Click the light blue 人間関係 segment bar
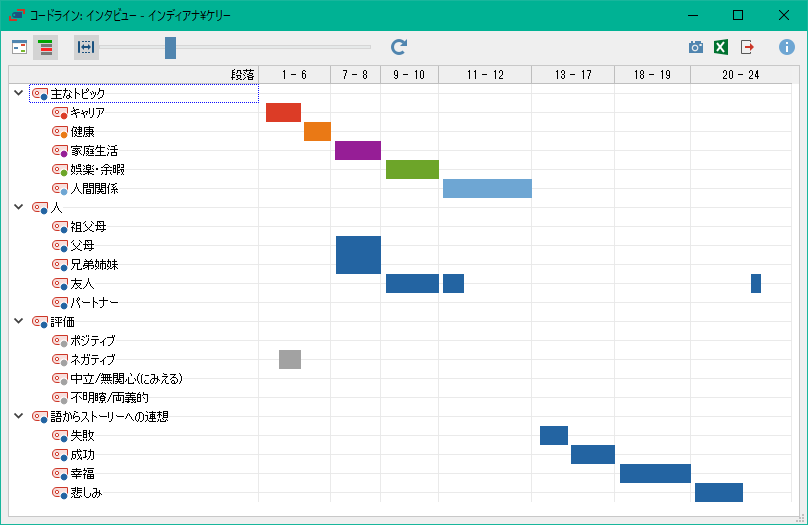 487,189
